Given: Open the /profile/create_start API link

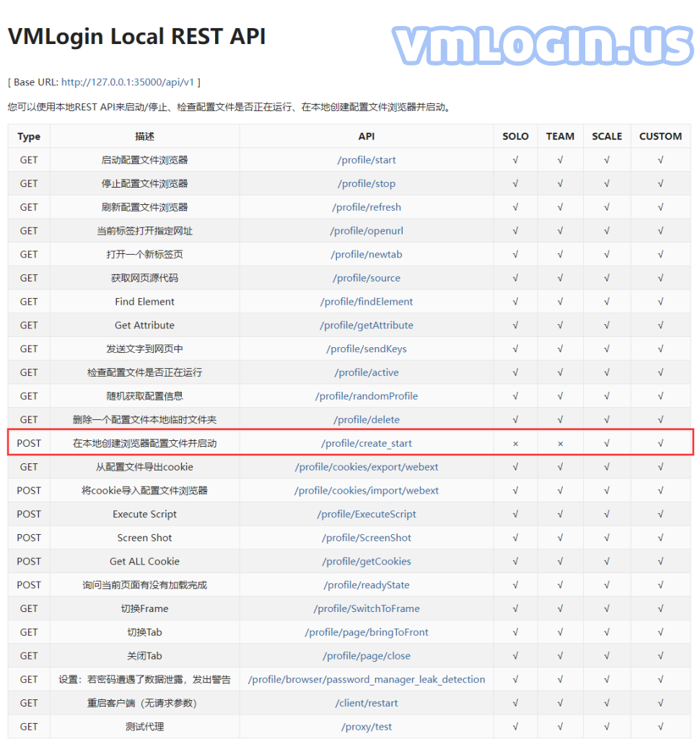Looking at the screenshot, I should tap(367, 444).
